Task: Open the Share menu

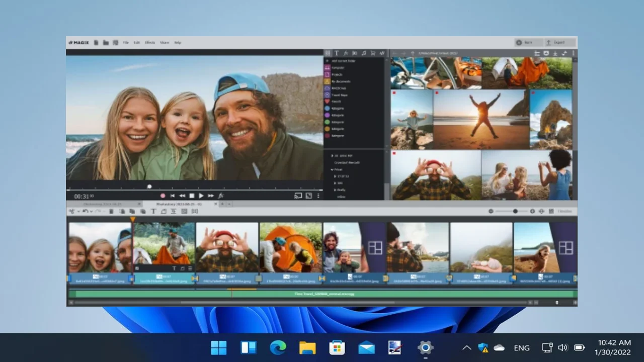Action: pyautogui.click(x=165, y=43)
